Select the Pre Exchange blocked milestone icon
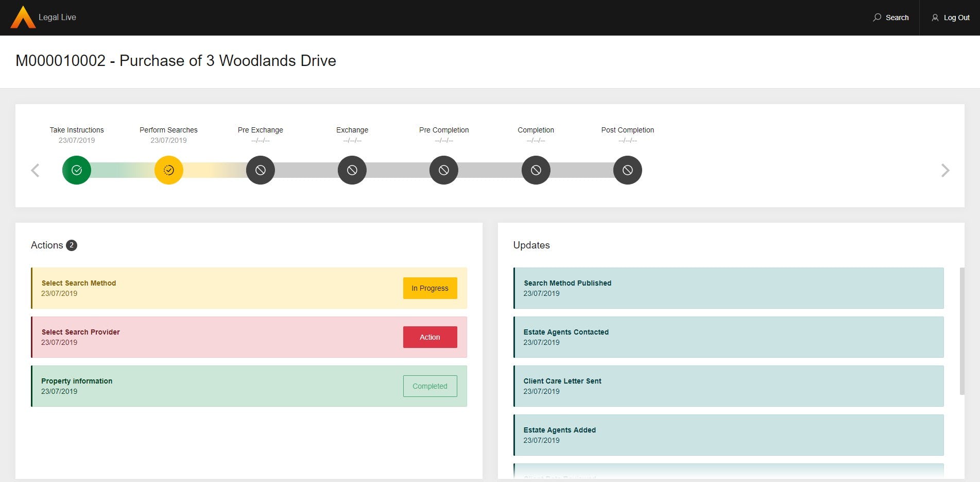The width and height of the screenshot is (980, 482). 260,170
